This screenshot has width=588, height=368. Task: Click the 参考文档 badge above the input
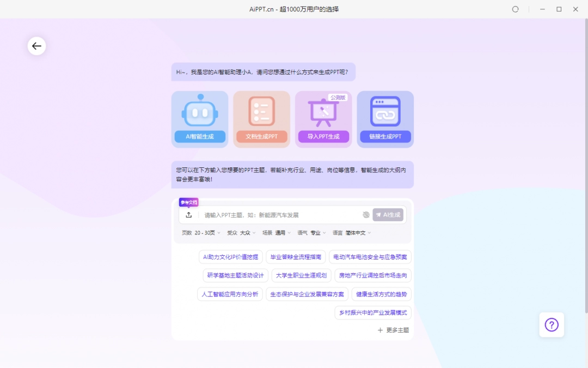click(188, 202)
